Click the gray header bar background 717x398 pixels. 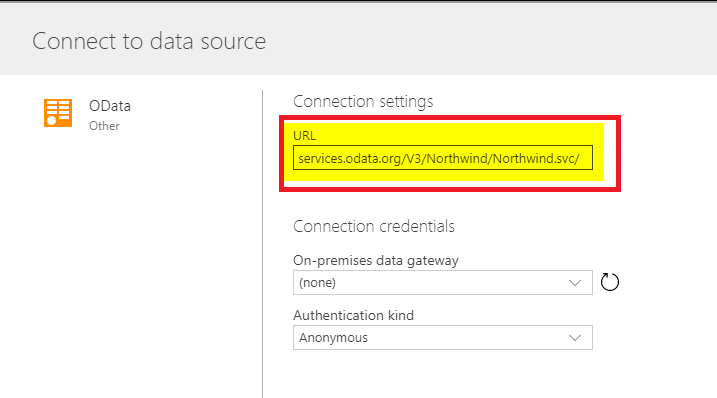point(457,39)
